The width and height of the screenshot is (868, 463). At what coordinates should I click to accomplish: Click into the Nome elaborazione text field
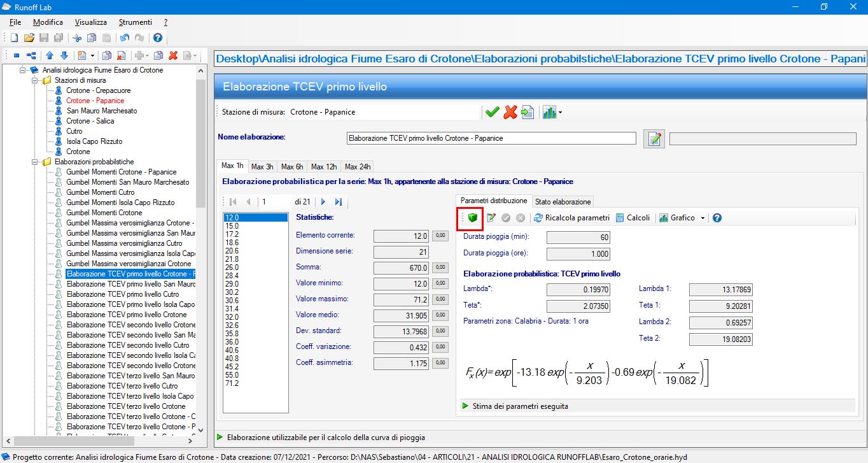tap(491, 138)
